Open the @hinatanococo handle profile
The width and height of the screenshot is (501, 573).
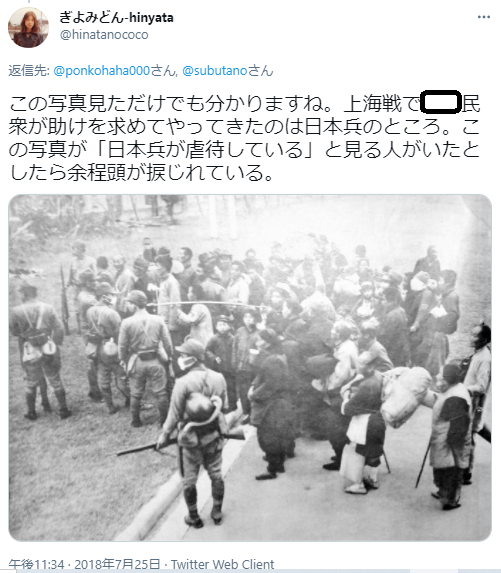pyautogui.click(x=104, y=35)
